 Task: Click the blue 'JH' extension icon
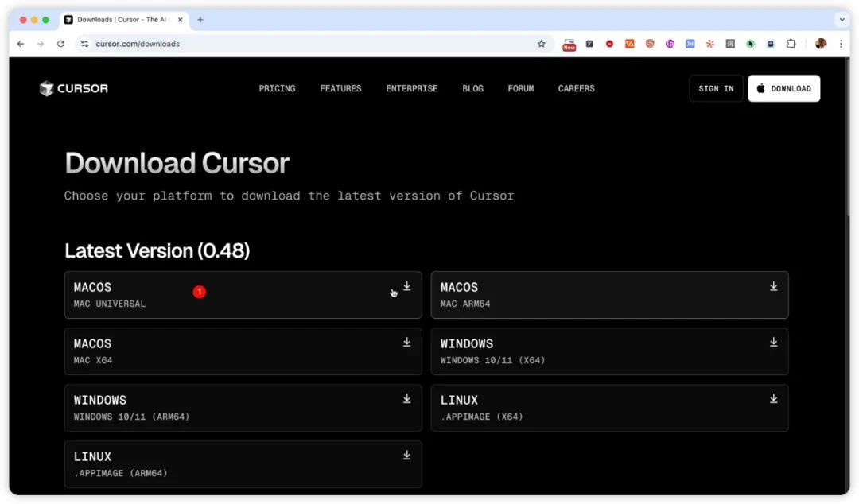click(690, 44)
